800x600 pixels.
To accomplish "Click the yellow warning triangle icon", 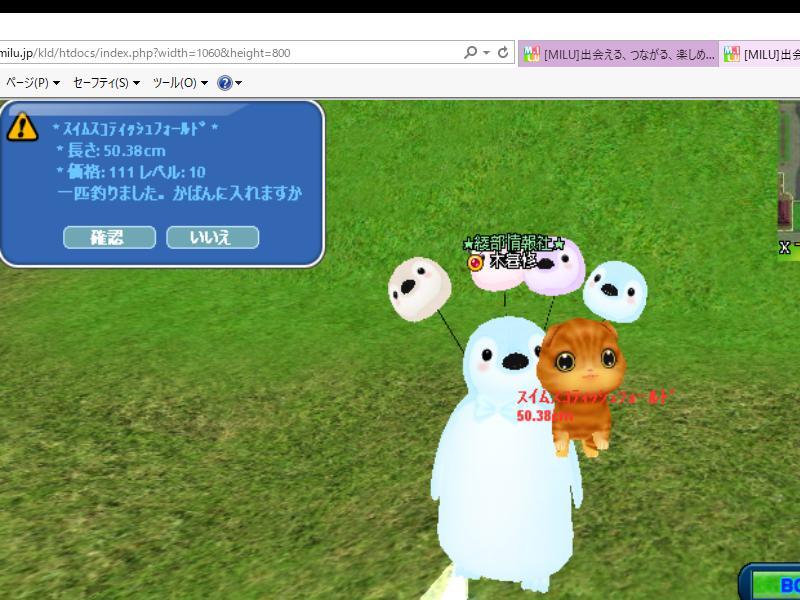I will click(x=22, y=127).
